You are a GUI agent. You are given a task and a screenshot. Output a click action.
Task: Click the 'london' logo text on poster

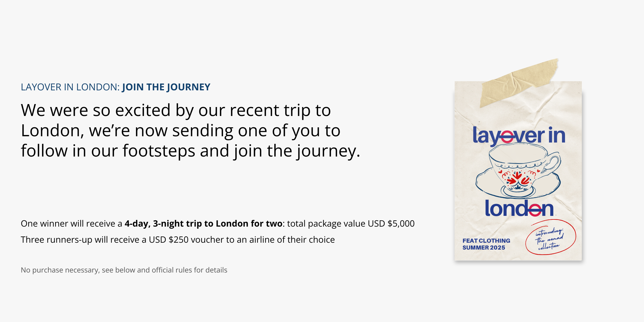(519, 209)
